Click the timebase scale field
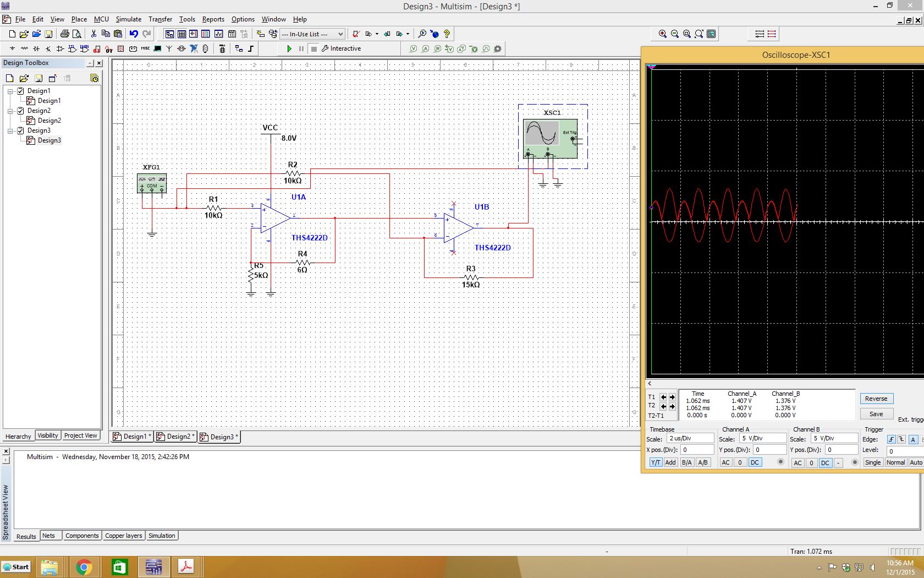This screenshot has height=578, width=924. coord(690,439)
